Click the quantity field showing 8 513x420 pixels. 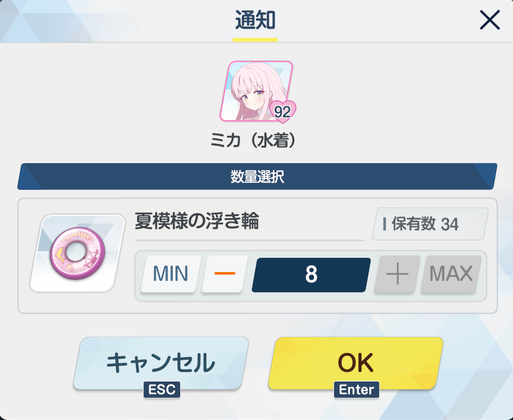coord(311,275)
